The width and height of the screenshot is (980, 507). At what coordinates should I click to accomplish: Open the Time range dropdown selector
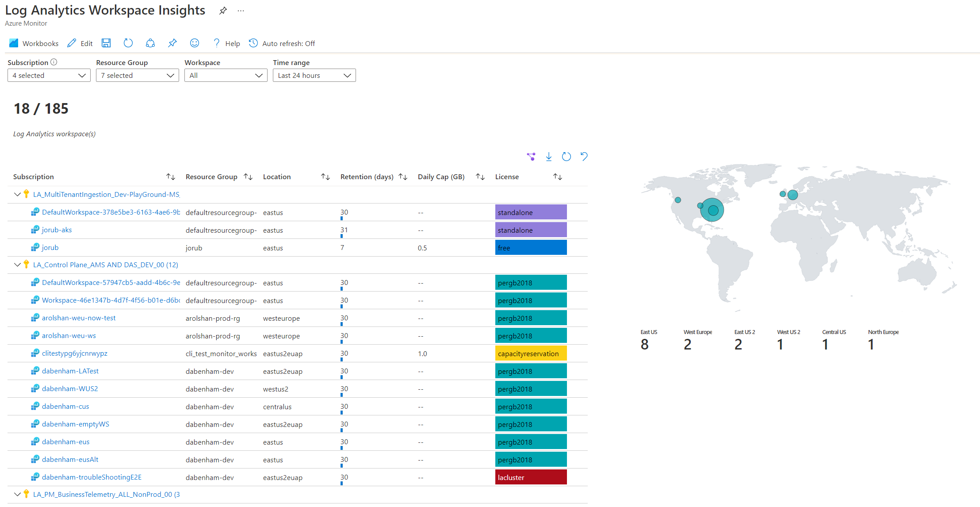pyautogui.click(x=312, y=75)
